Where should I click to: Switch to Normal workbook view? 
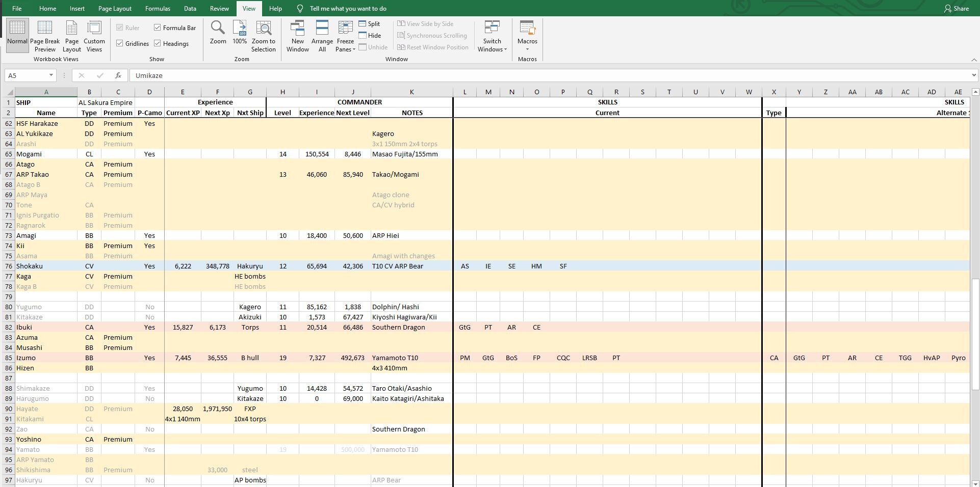pos(17,35)
